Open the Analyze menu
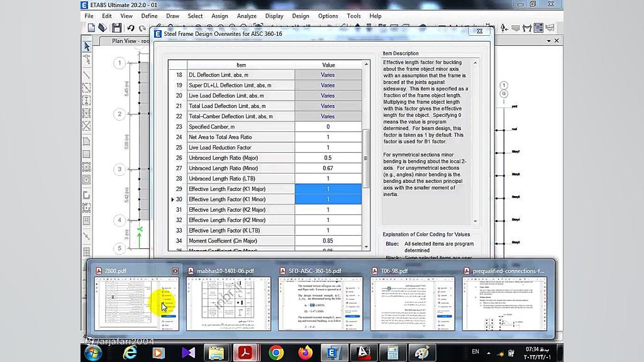The width and height of the screenshot is (644, 362). coord(247,16)
